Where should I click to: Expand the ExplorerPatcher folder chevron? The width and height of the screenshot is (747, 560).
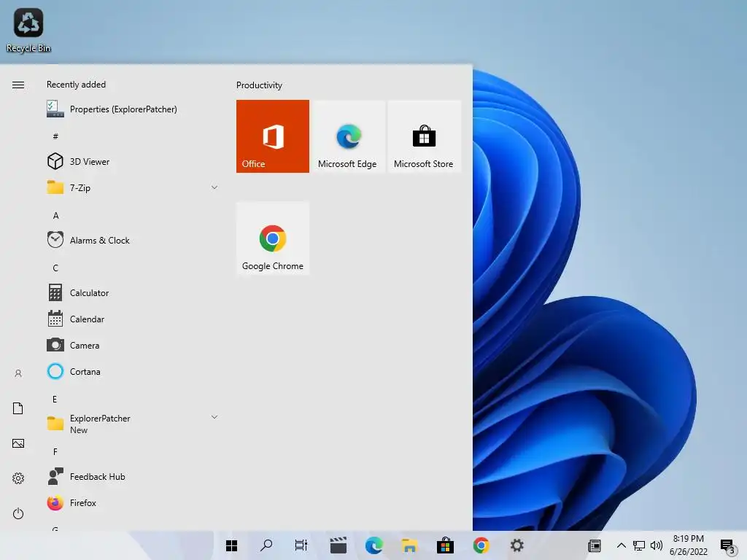[214, 416]
